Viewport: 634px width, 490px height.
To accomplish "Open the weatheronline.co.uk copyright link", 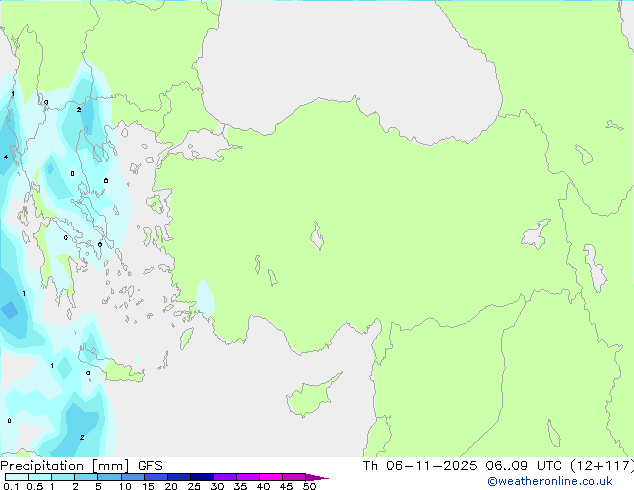I will 550,481.
